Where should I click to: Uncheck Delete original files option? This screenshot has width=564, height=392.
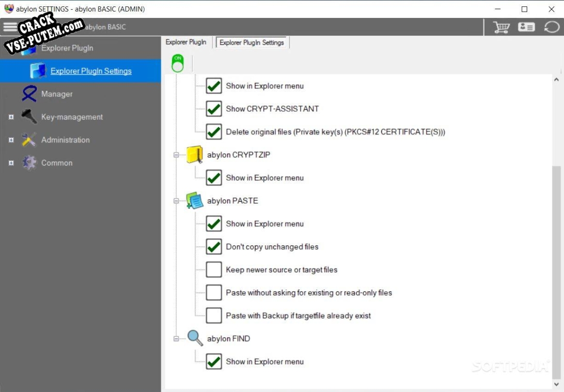(x=214, y=132)
